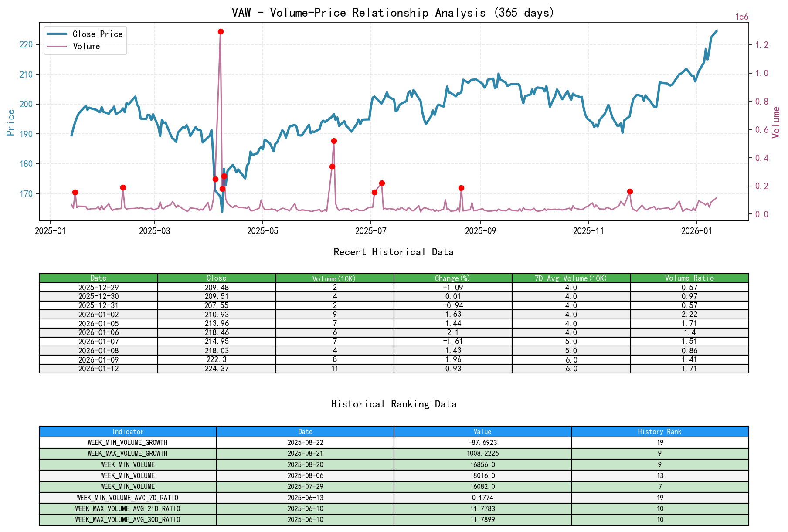This screenshot has height=532, width=788.
Task: Sort by the Close column header
Action: click(216, 278)
